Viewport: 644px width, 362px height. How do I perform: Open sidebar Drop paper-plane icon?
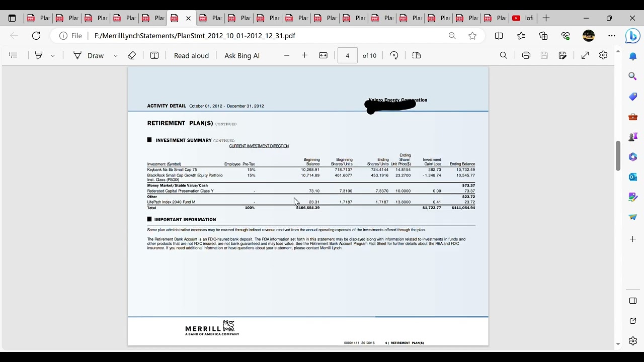click(x=633, y=217)
